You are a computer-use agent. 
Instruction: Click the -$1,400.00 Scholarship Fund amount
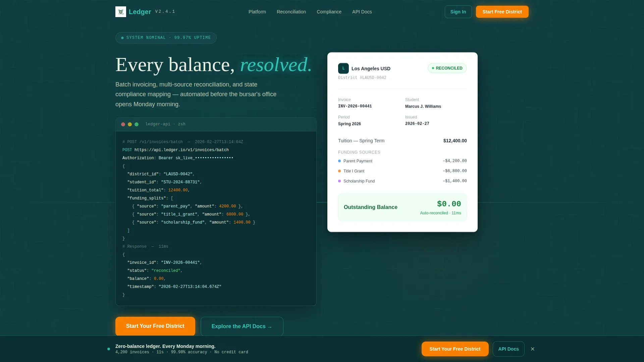point(454,181)
